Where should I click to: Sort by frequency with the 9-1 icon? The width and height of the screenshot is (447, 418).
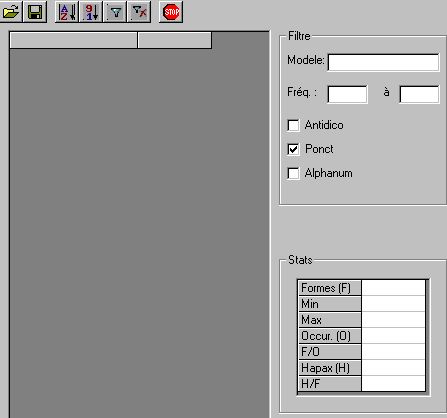[91, 12]
